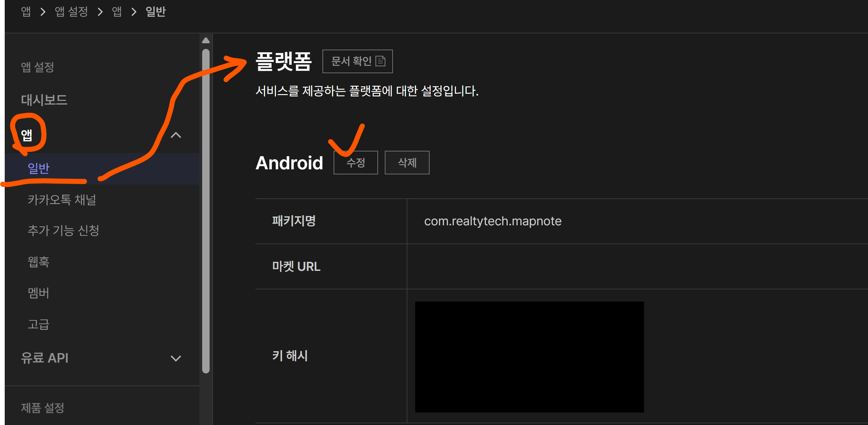Viewport: 868px width, 425px height.
Task: Click 앱 설정 breadcrumb link
Action: [71, 12]
